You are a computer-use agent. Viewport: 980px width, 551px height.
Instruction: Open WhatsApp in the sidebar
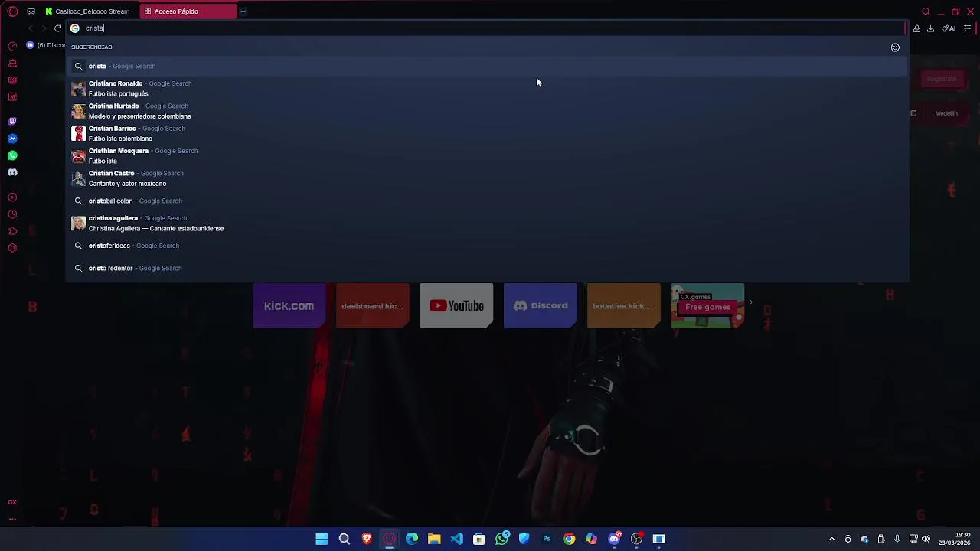click(x=12, y=155)
